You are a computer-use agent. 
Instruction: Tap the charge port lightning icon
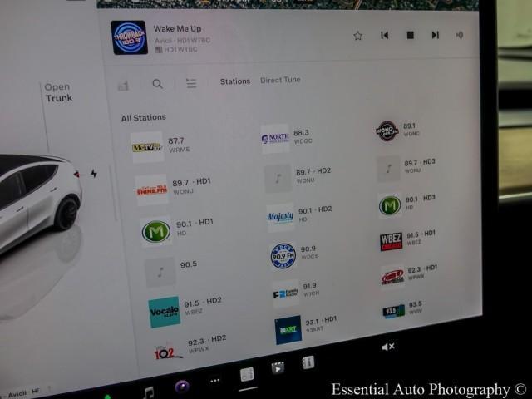[94, 174]
